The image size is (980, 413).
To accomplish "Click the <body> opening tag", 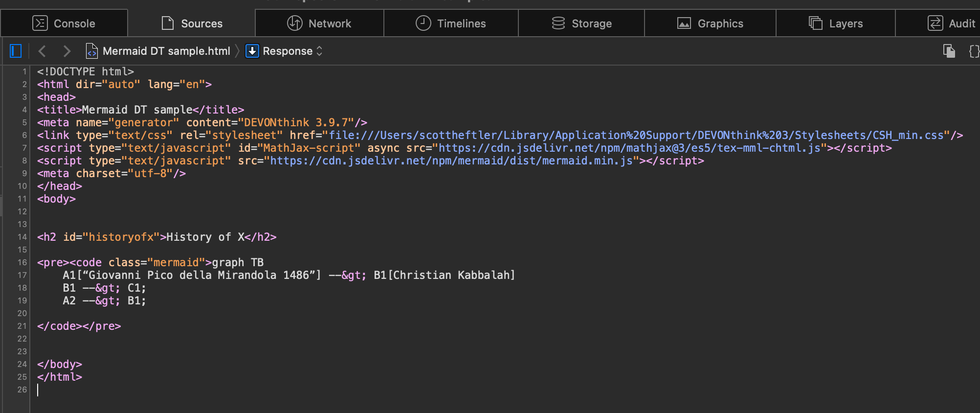I will [56, 199].
